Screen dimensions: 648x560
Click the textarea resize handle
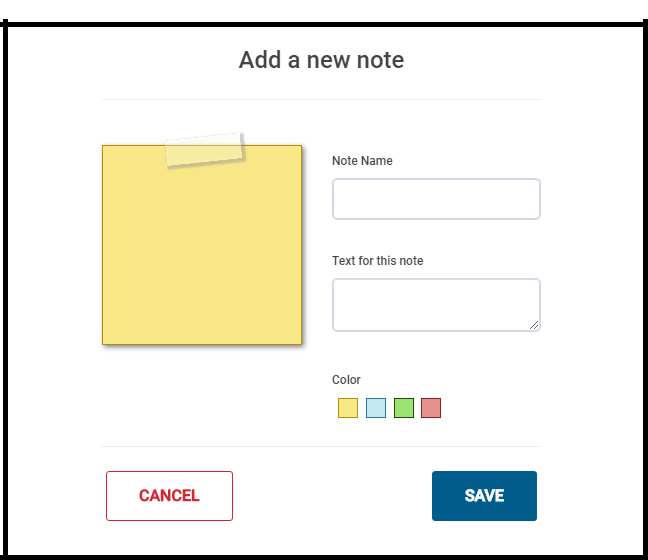coord(534,324)
